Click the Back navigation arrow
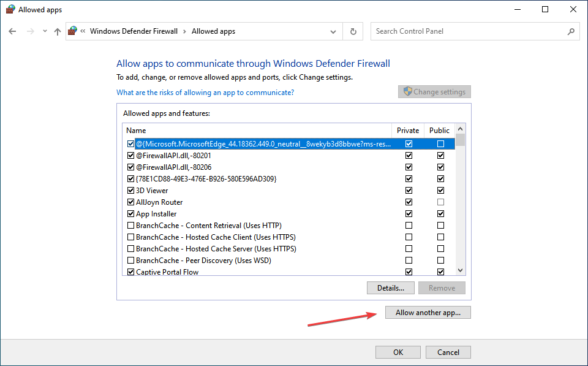The width and height of the screenshot is (588, 366). click(x=12, y=31)
